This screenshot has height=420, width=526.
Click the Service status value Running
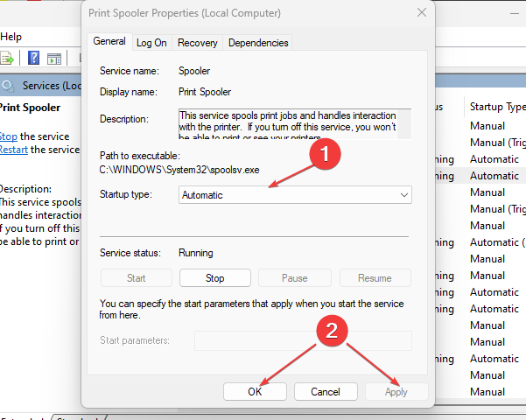(196, 253)
